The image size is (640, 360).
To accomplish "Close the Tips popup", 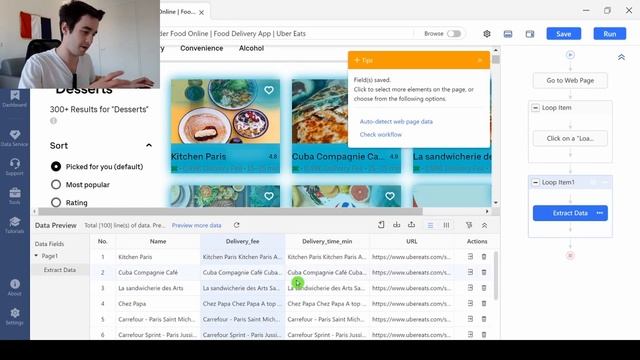I will [480, 60].
